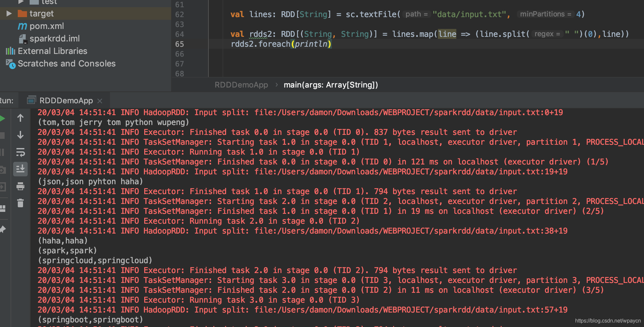Click the External Libraries icon
This screenshot has width=644, height=327.
click(x=11, y=51)
